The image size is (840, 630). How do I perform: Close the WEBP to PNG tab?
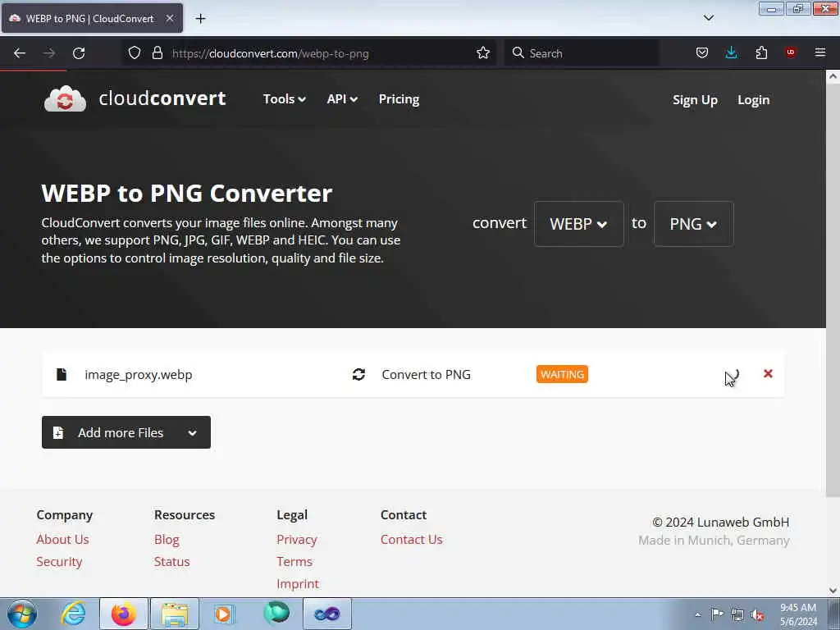coord(169,18)
